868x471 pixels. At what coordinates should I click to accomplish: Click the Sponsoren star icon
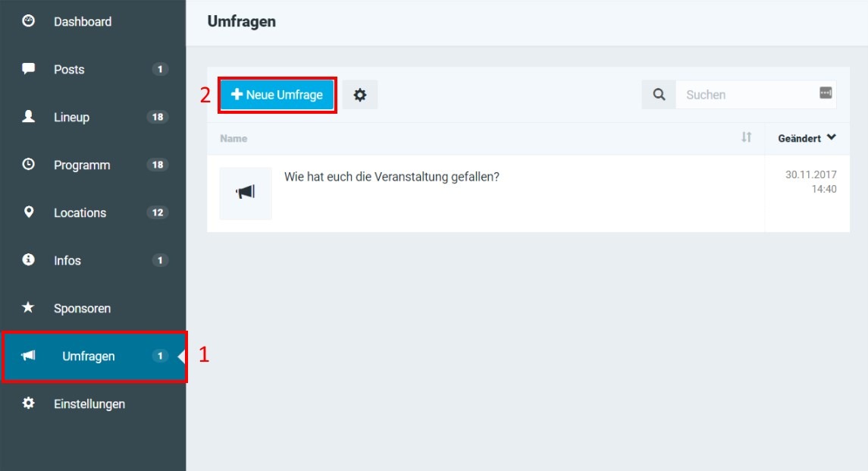pyautogui.click(x=29, y=308)
